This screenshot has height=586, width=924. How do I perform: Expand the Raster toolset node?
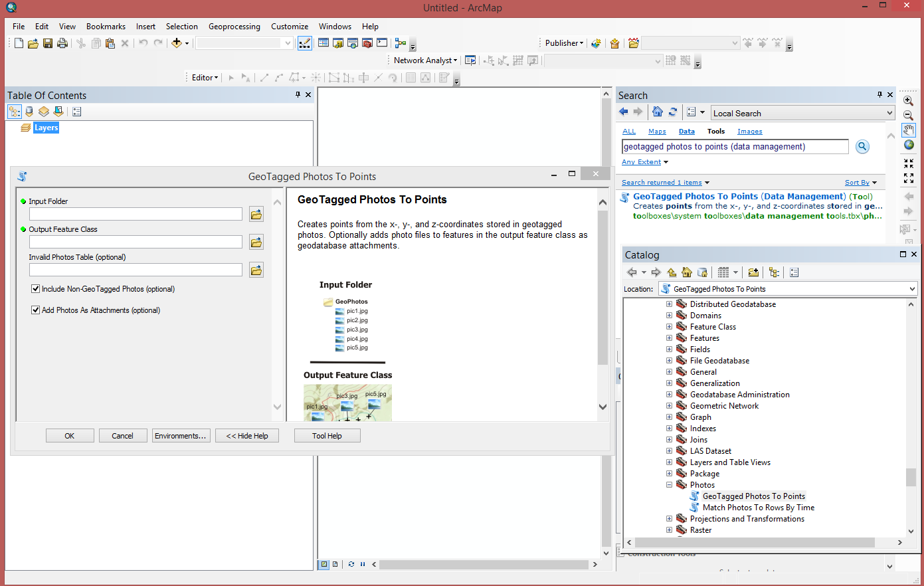click(670, 530)
